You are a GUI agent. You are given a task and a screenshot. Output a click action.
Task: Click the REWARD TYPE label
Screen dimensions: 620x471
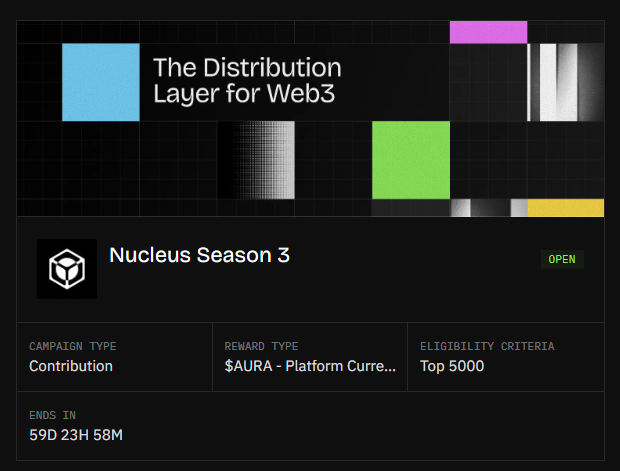pyautogui.click(x=261, y=346)
